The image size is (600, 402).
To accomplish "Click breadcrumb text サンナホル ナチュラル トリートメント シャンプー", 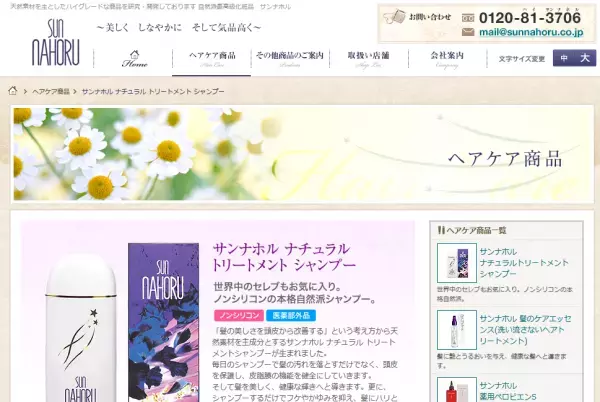I will (x=153, y=91).
